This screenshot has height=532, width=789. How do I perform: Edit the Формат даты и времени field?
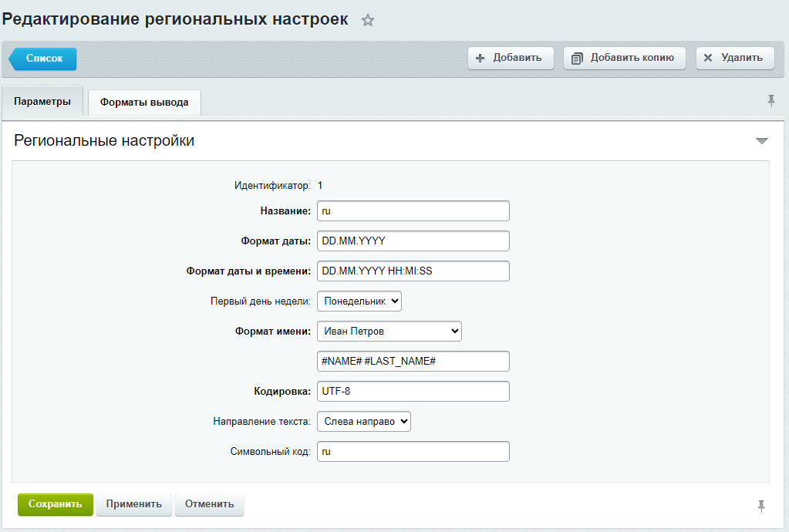[x=413, y=271]
